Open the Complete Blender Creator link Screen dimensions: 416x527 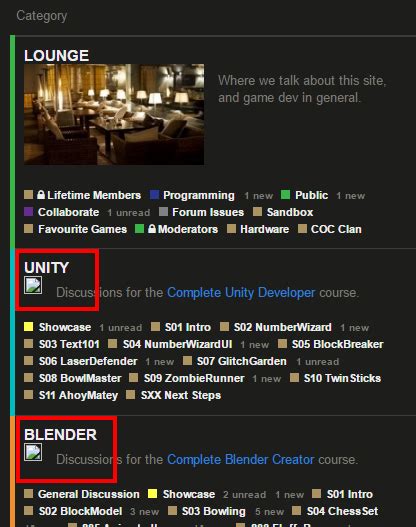point(241,459)
